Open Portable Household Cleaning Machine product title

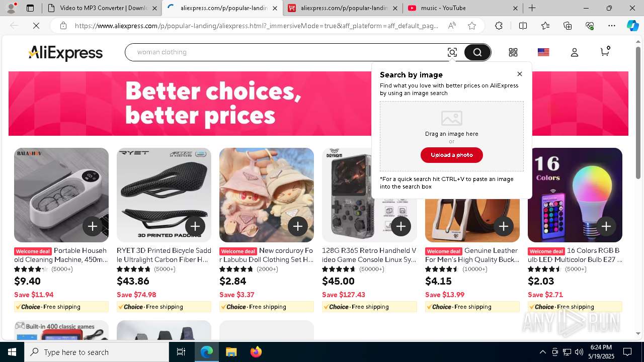pyautogui.click(x=61, y=255)
